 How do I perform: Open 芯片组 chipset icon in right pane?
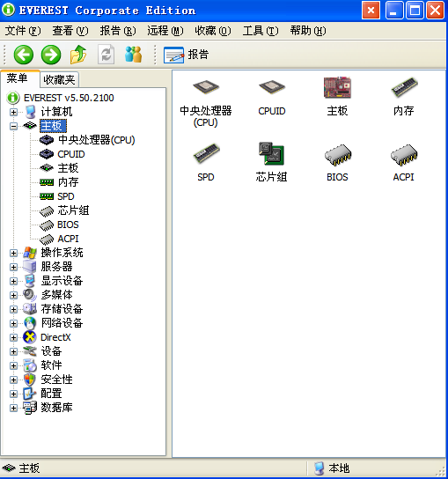pos(271,162)
